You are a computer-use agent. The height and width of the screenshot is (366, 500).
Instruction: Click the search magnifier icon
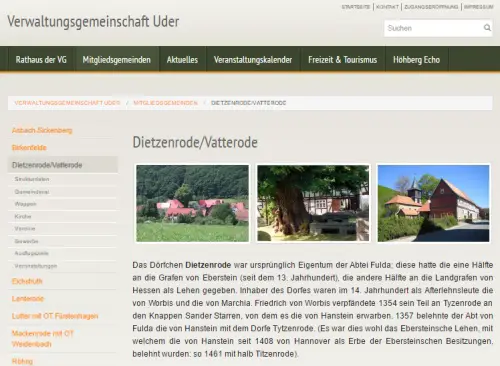(x=487, y=28)
